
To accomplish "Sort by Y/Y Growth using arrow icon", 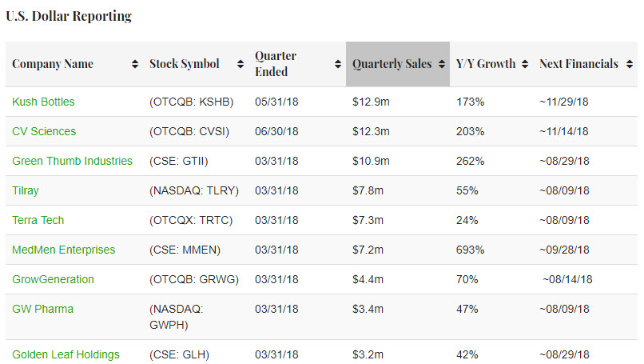I will [524, 64].
